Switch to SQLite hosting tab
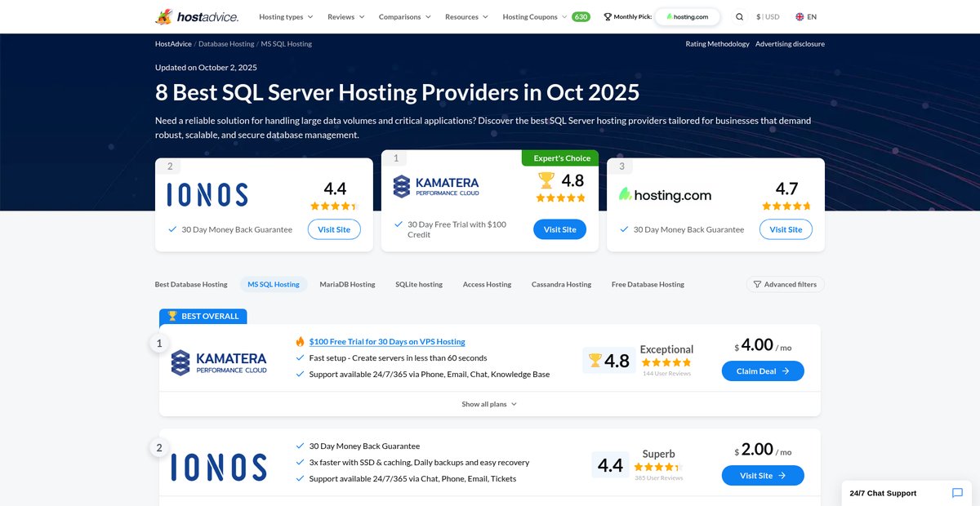 [419, 284]
